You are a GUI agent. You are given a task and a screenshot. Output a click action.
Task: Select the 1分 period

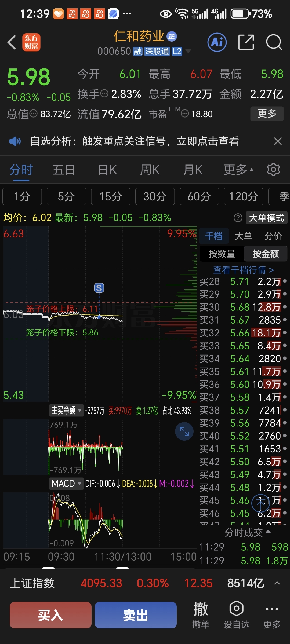(x=22, y=196)
